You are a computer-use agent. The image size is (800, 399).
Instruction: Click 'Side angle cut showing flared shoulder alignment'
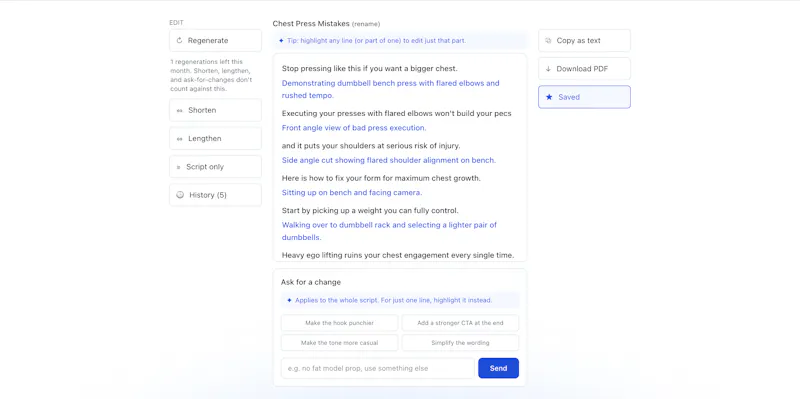(389, 160)
